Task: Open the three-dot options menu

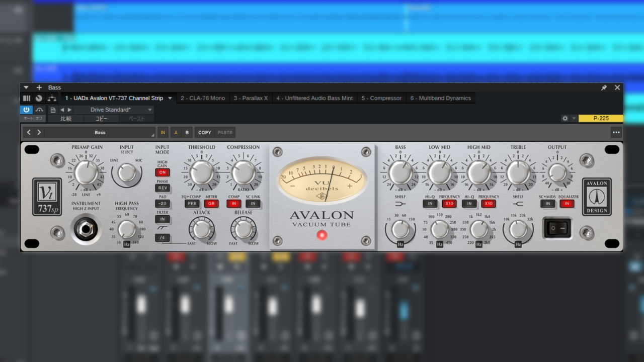Action: point(616,132)
